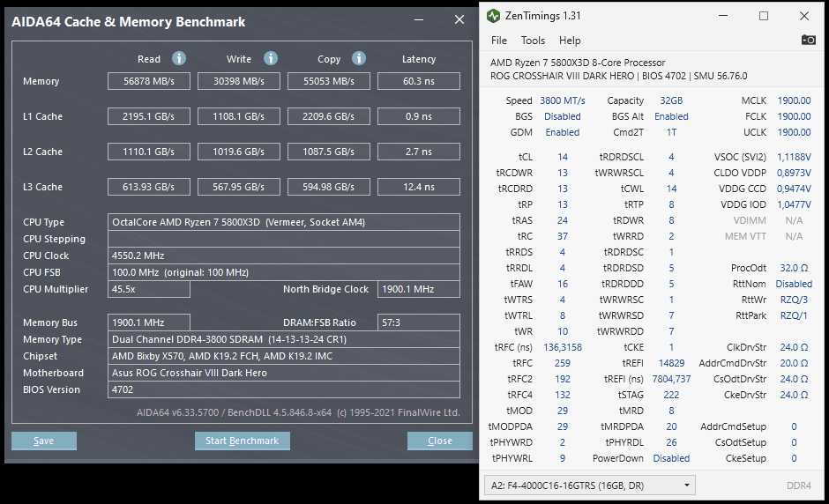Click the tSTAG value 222
The height and width of the screenshot is (504, 829).
(x=671, y=395)
